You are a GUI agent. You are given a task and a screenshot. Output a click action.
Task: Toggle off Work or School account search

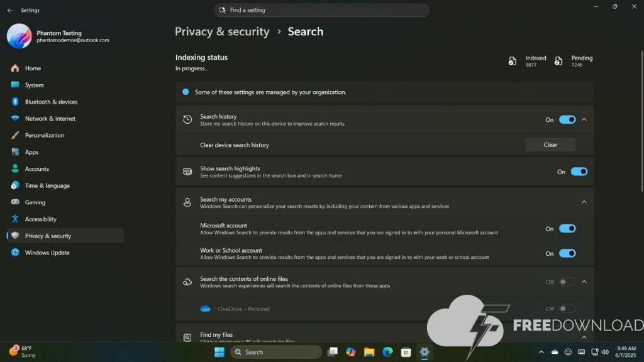tap(567, 253)
